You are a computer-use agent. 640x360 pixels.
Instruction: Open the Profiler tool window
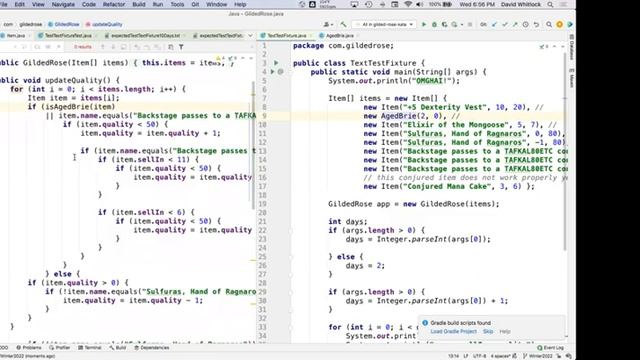(x=60, y=348)
